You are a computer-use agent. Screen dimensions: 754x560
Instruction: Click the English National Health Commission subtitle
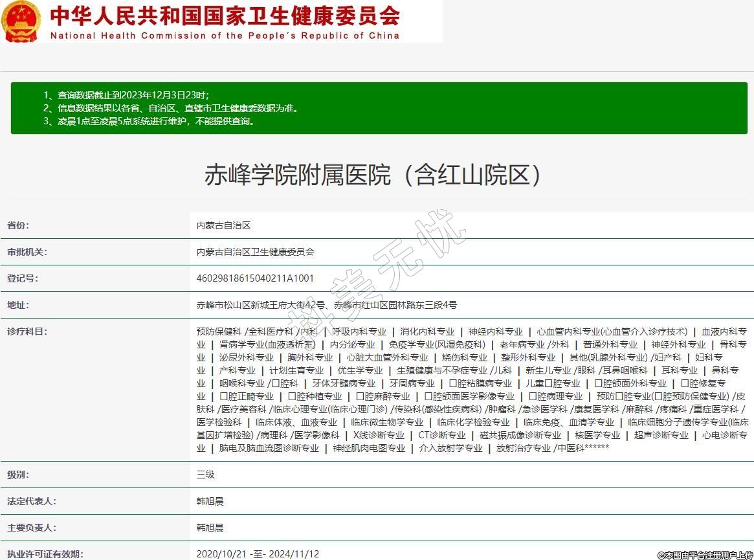pyautogui.click(x=225, y=36)
